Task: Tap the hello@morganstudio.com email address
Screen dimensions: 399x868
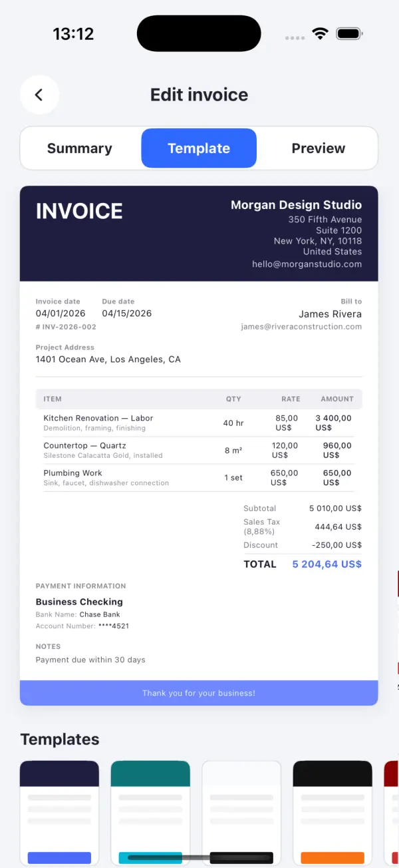Action: click(307, 264)
